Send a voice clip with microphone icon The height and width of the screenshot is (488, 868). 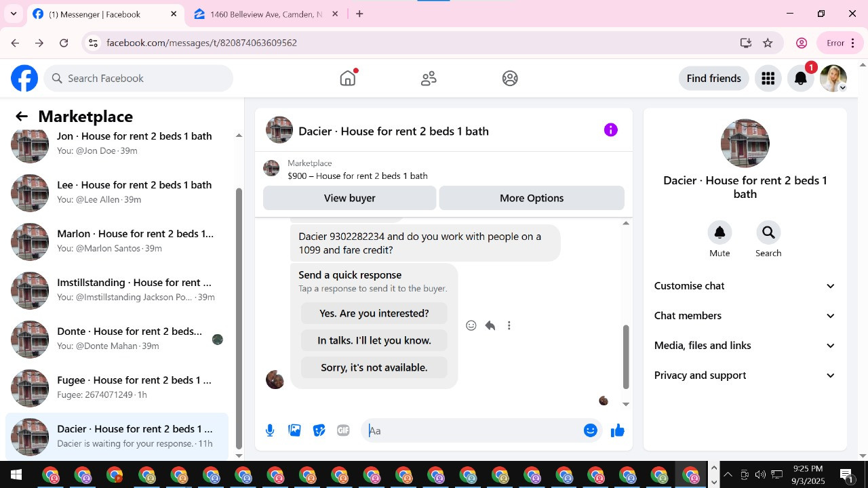point(270,430)
